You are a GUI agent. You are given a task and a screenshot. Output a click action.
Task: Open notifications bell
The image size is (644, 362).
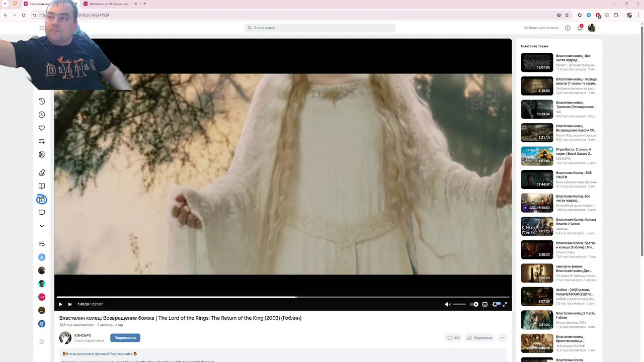(580, 28)
